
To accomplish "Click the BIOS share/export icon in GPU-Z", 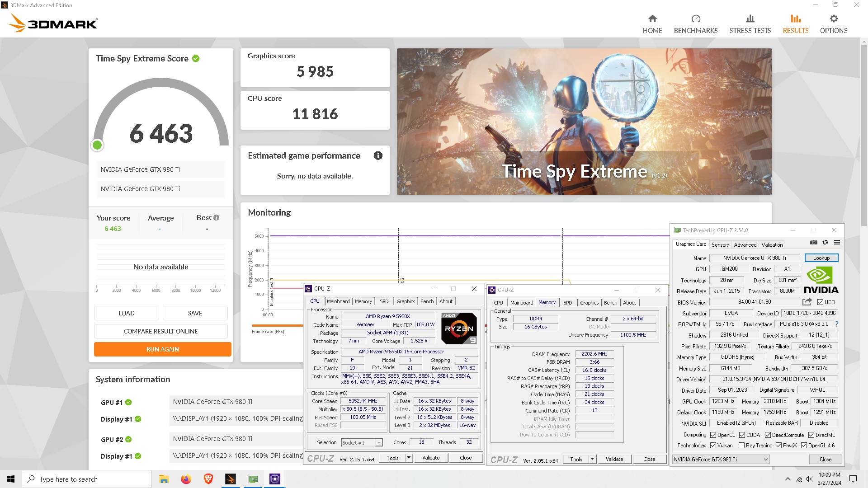I will click(807, 302).
